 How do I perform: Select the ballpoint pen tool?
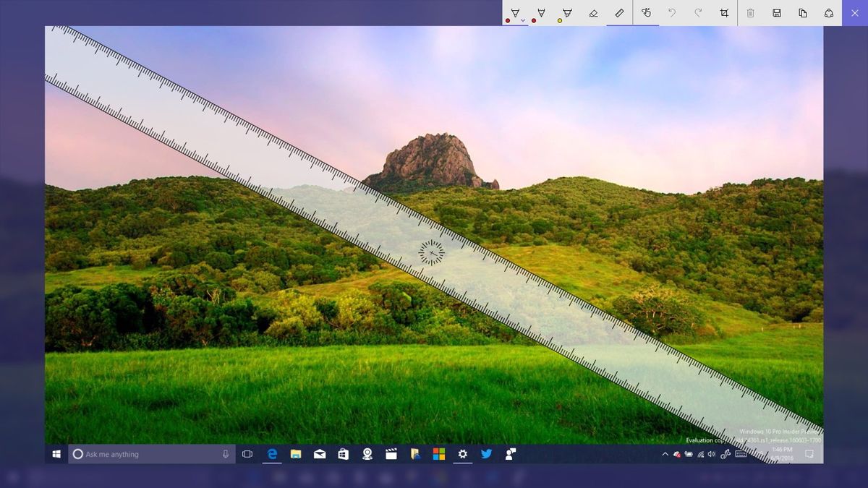point(514,12)
